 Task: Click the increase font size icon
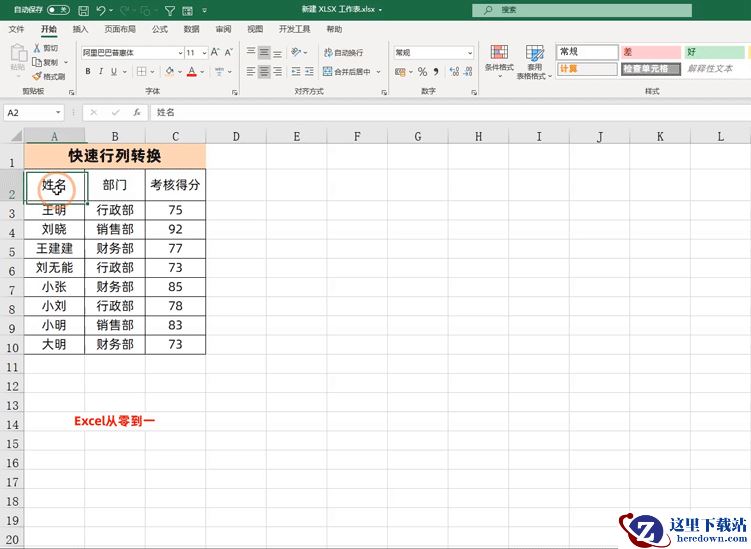point(215,52)
